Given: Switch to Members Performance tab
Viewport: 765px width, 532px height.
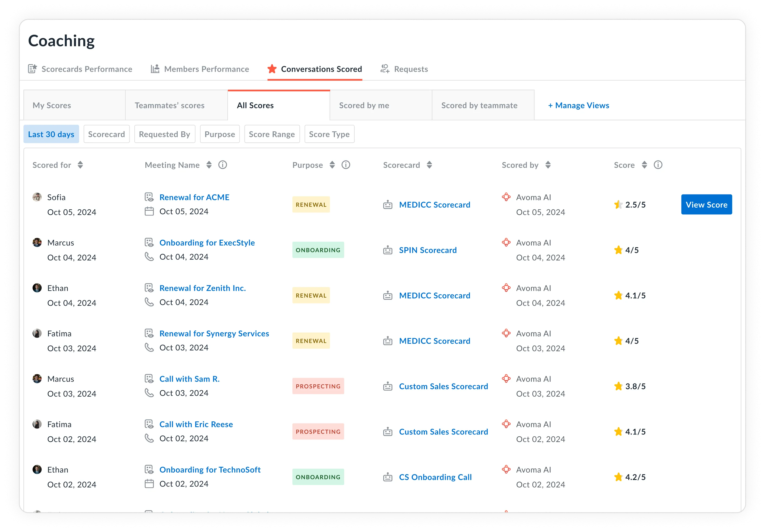Looking at the screenshot, I should tap(200, 69).
